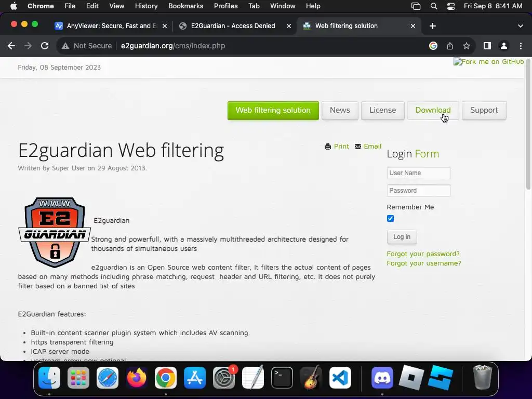Focus the Password field
Screen dimensions: 532x399
(x=419, y=190)
